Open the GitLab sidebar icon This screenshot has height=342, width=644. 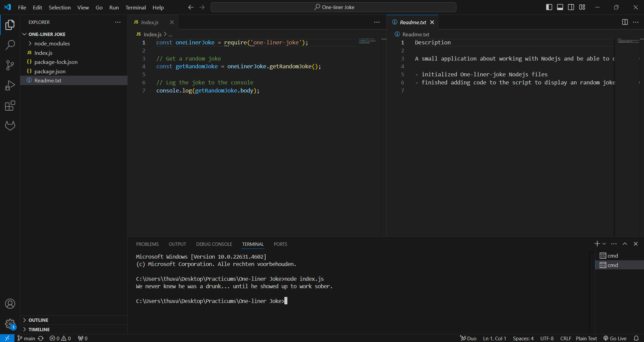tap(10, 126)
